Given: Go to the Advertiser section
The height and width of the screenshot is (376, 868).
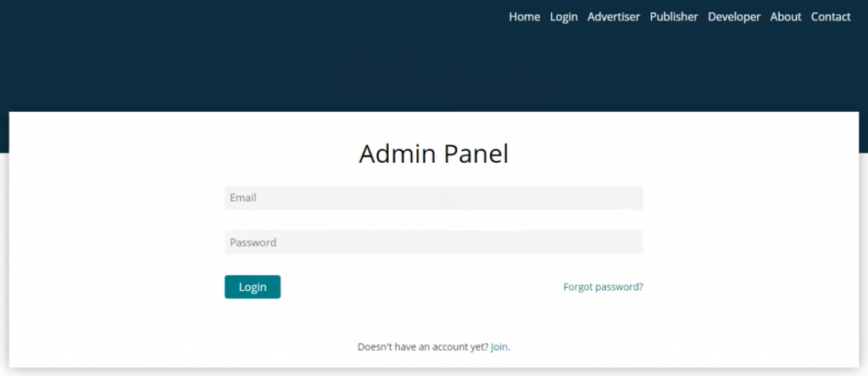Looking at the screenshot, I should [614, 17].
